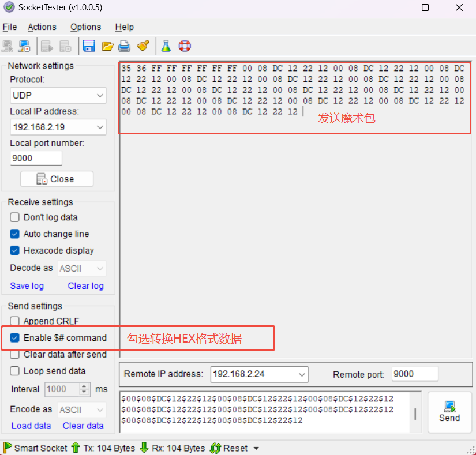Image resolution: width=476 pixels, height=455 pixels.
Task: Uncheck the Hexacode display option
Action: coord(15,250)
